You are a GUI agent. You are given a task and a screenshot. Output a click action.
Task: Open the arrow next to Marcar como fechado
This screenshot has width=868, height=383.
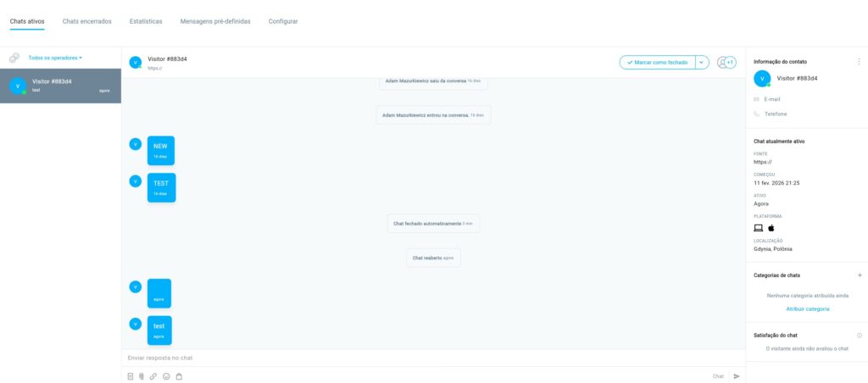click(x=702, y=63)
